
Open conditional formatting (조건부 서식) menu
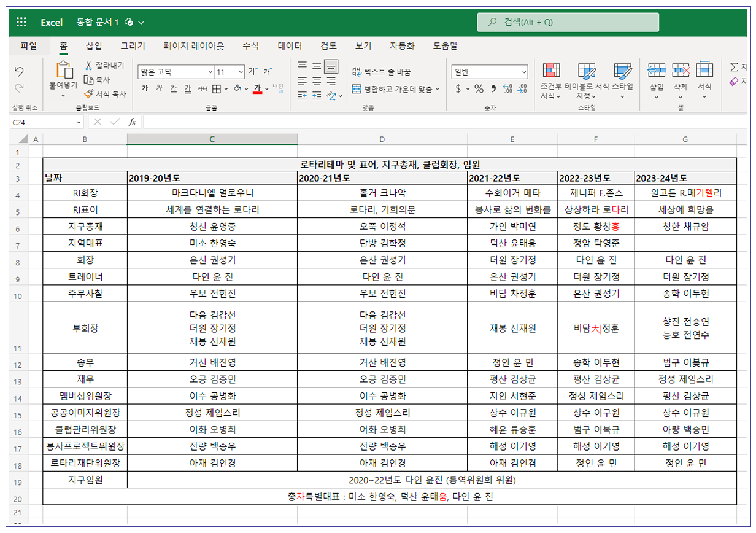[x=550, y=81]
